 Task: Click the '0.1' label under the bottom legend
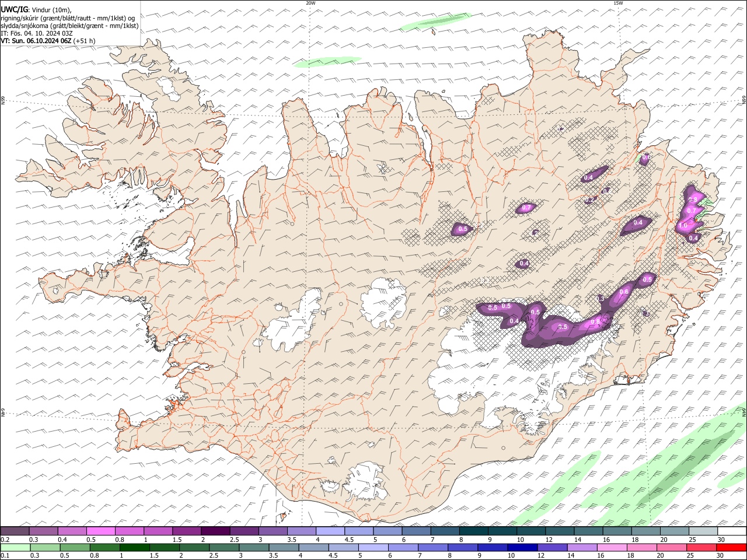click(x=4, y=556)
